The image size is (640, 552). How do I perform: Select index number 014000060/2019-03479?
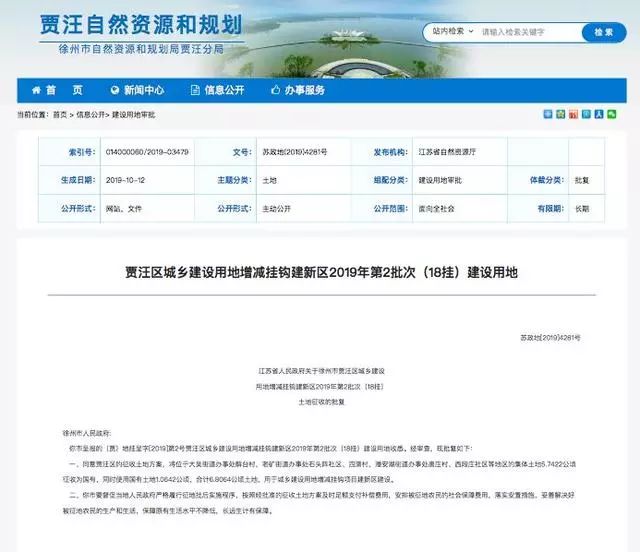coord(147,152)
